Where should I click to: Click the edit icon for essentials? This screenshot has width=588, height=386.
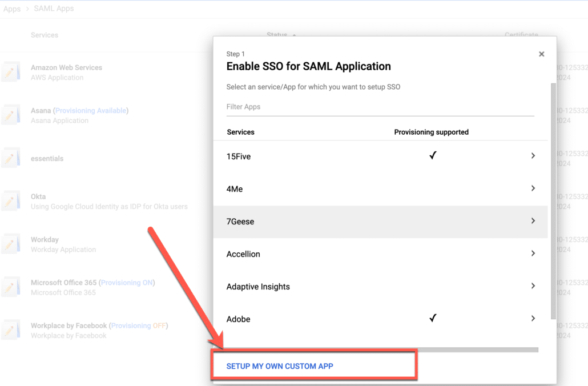10,158
